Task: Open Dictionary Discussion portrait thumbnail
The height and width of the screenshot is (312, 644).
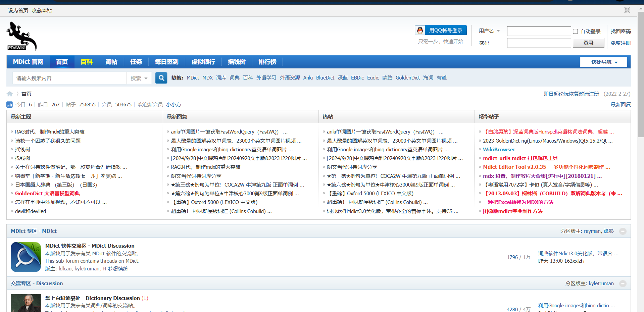Action: (26, 303)
